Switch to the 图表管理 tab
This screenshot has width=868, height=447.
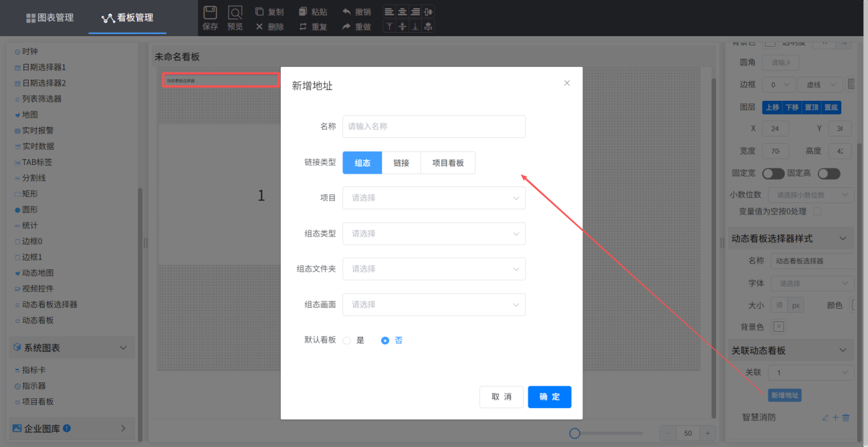(x=50, y=18)
